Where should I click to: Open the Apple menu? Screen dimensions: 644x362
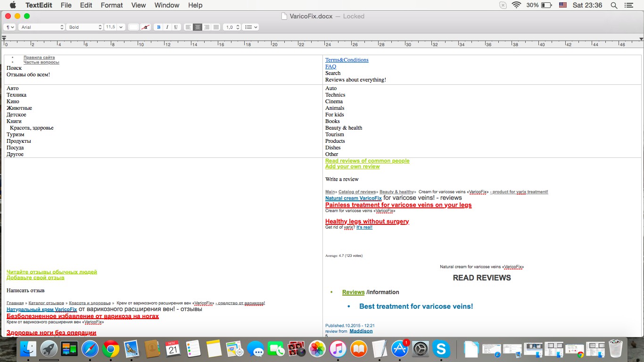(x=13, y=5)
